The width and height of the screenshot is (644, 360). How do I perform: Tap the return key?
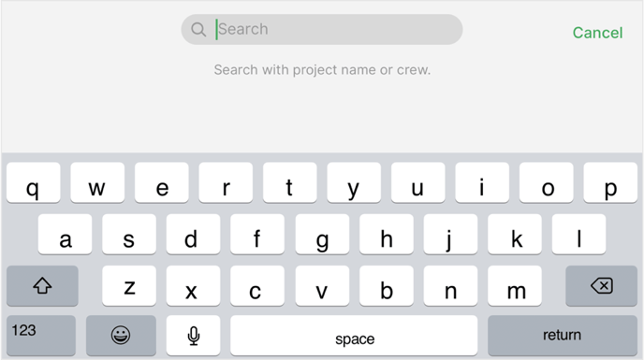coord(563,335)
